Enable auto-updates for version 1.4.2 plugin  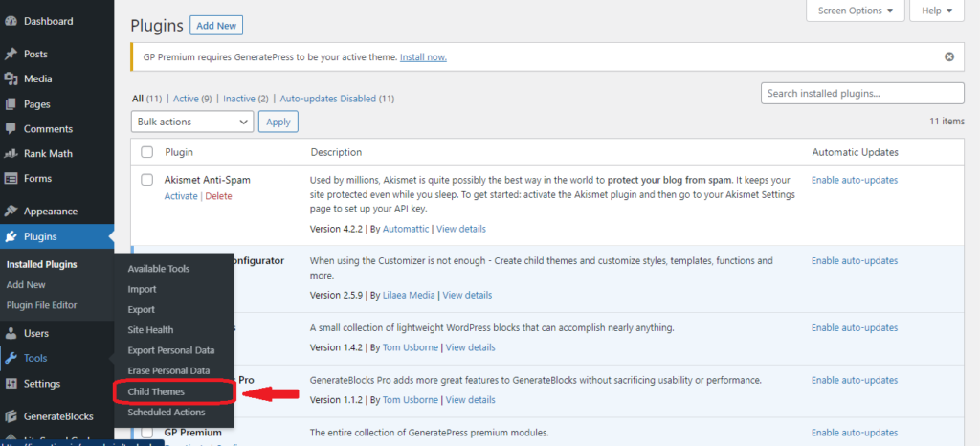click(x=855, y=328)
